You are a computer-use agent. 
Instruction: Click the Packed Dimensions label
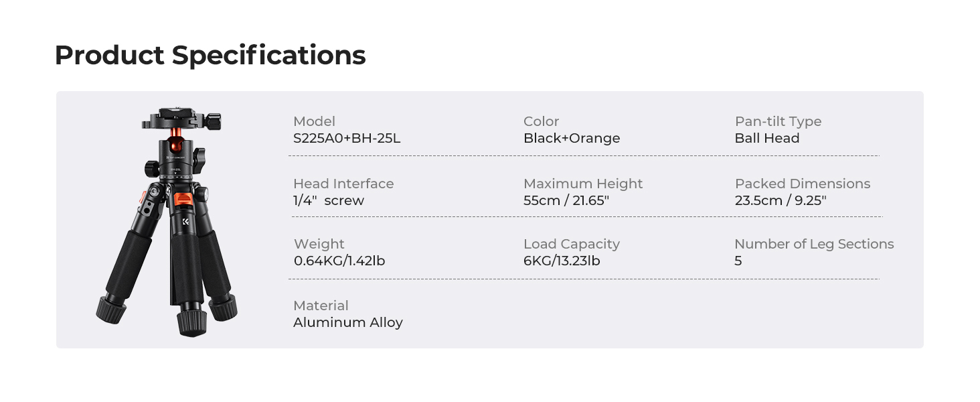click(802, 184)
